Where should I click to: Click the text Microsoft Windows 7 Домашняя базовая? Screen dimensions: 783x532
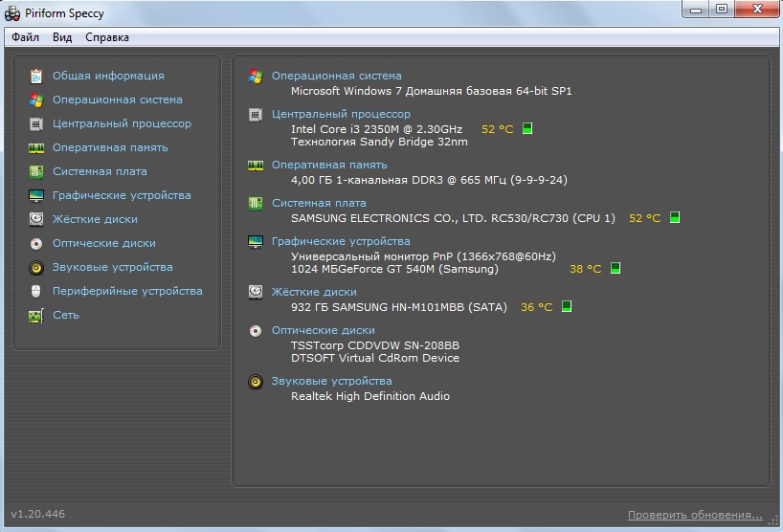(402, 91)
